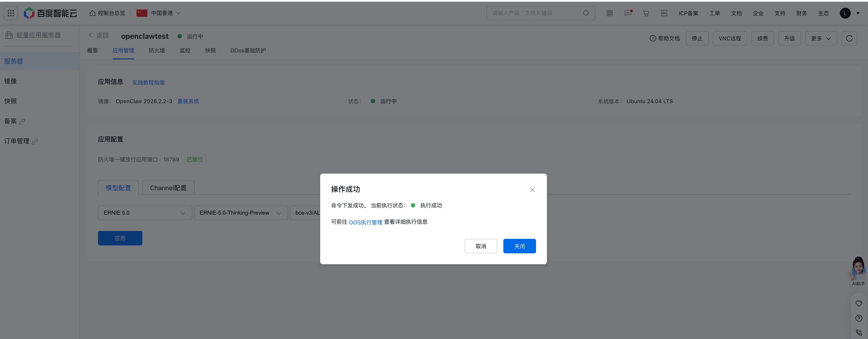Expand the 更多 actions dropdown

(821, 38)
